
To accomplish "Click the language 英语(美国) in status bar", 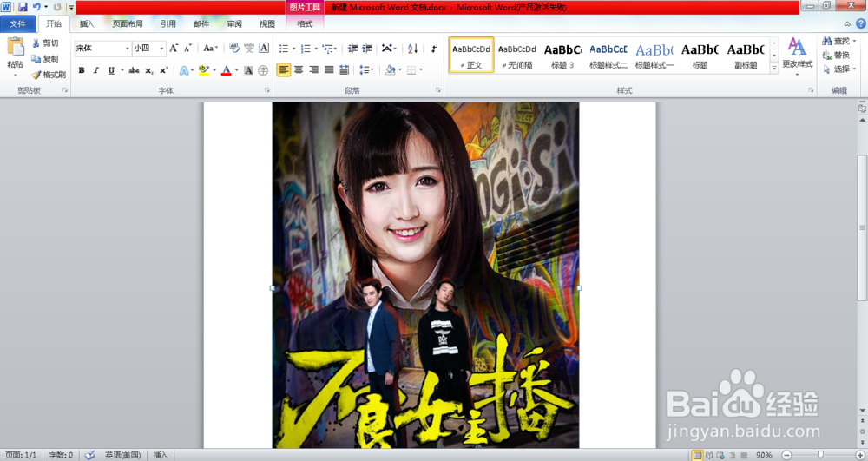I will [122, 455].
